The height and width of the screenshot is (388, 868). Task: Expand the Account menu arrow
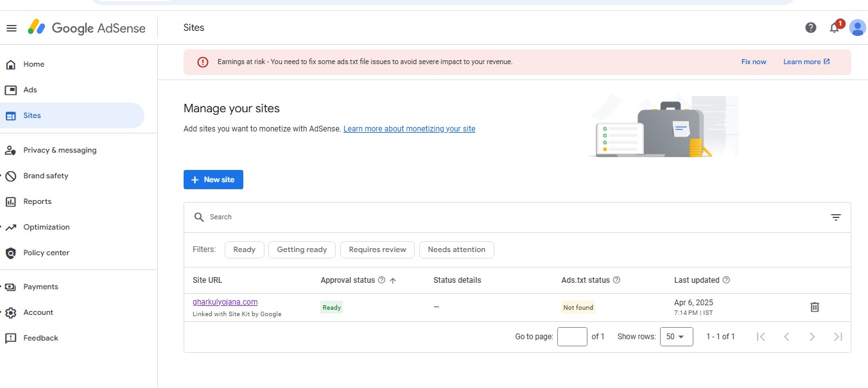point(2,312)
